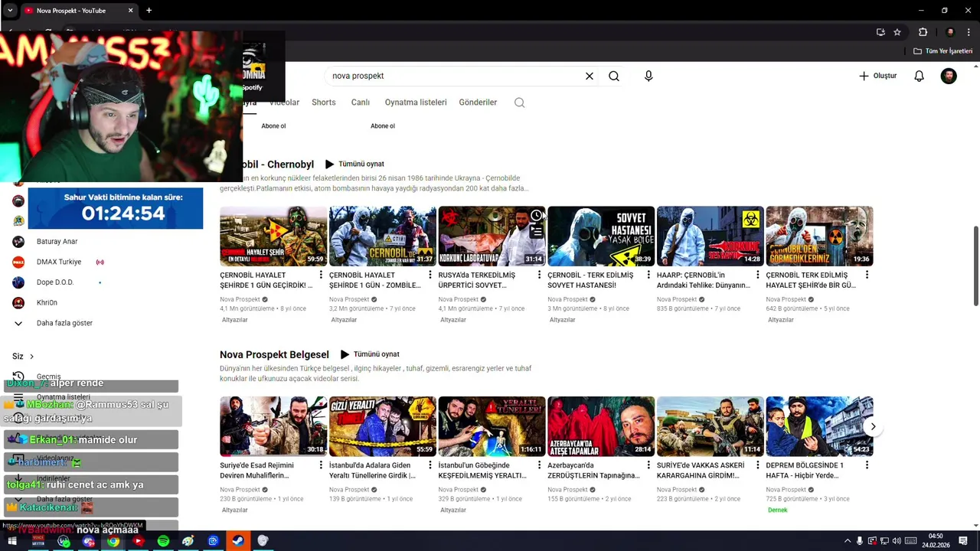Switch to the Oynatma listeleri tab
The width and height of the screenshot is (980, 551).
tap(416, 103)
